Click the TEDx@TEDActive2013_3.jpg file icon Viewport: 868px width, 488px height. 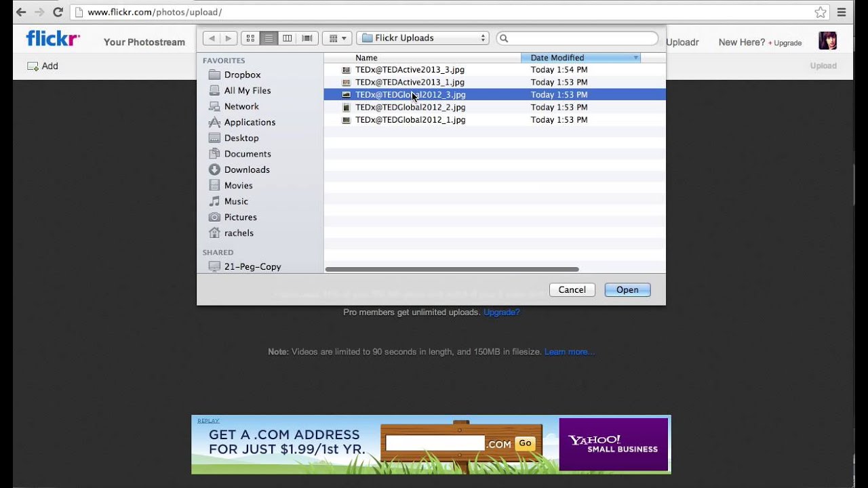pyautogui.click(x=347, y=70)
